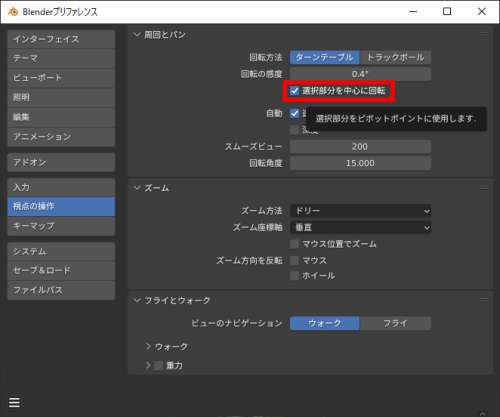Expand the ウォーク subpanel
The width and height of the screenshot is (500, 417).
coord(148,346)
